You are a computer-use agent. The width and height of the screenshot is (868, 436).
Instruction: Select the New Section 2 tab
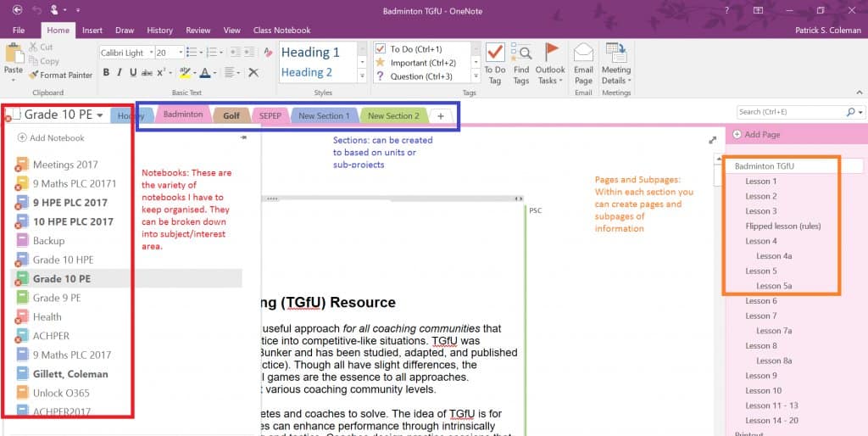click(x=393, y=115)
